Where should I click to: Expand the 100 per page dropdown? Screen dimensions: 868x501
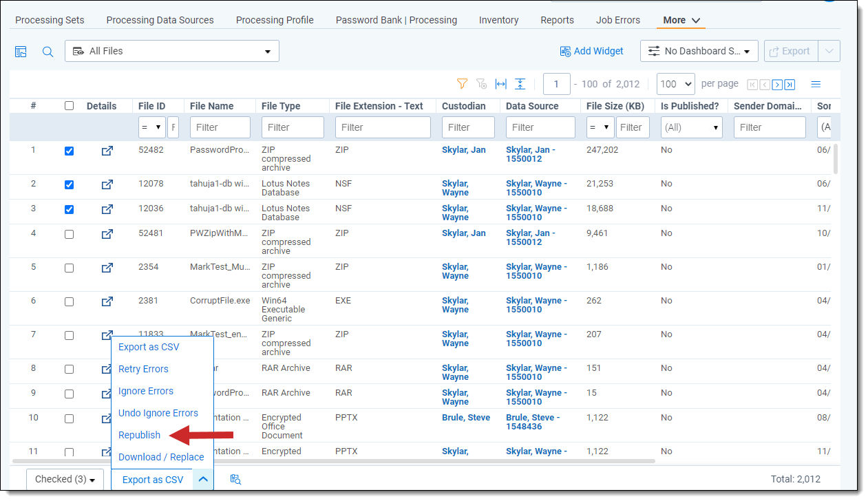point(675,84)
